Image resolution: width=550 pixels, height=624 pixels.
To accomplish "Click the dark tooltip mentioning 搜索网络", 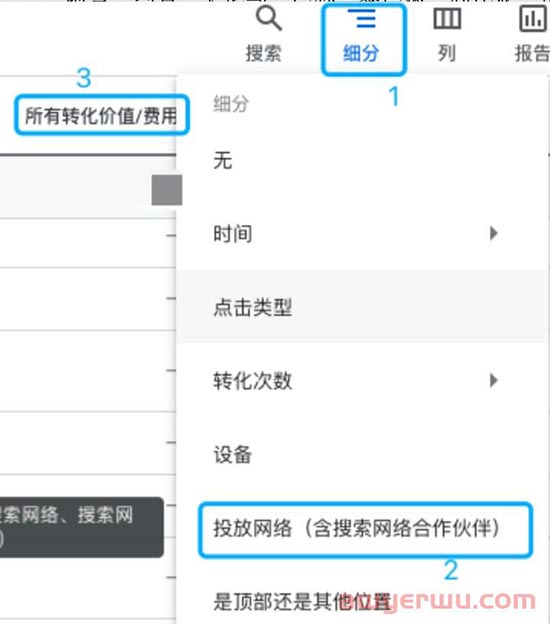I will point(82,527).
